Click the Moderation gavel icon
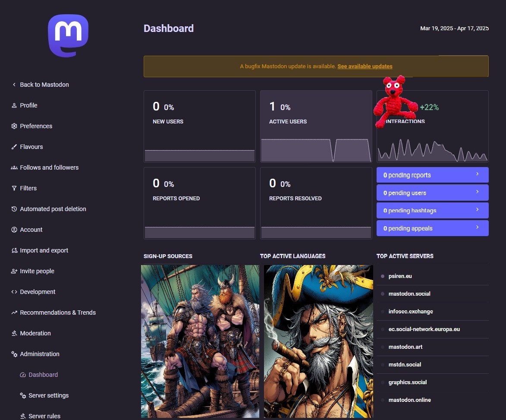The image size is (506, 420). (14, 333)
